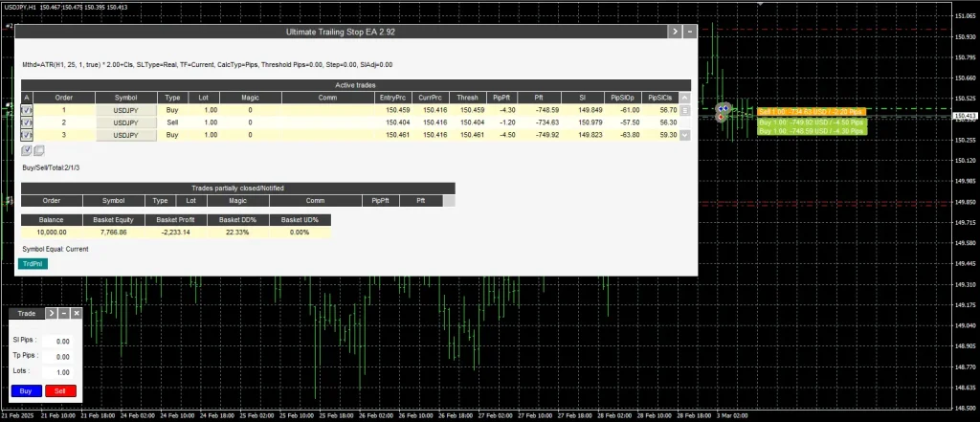Click the Basket DD% value 22.33%

[x=238, y=232]
